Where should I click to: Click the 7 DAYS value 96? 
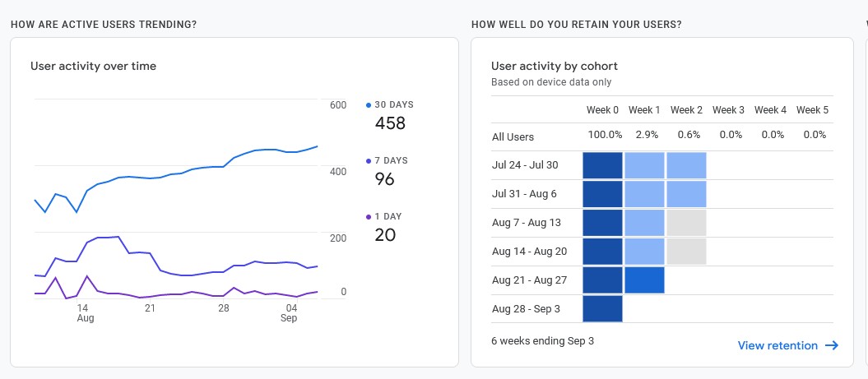pos(384,179)
